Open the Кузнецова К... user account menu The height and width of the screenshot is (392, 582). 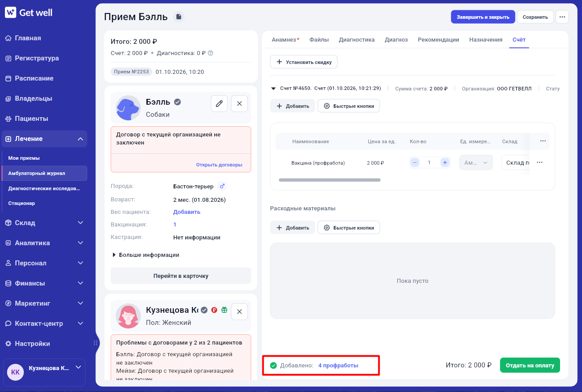pyautogui.click(x=44, y=372)
